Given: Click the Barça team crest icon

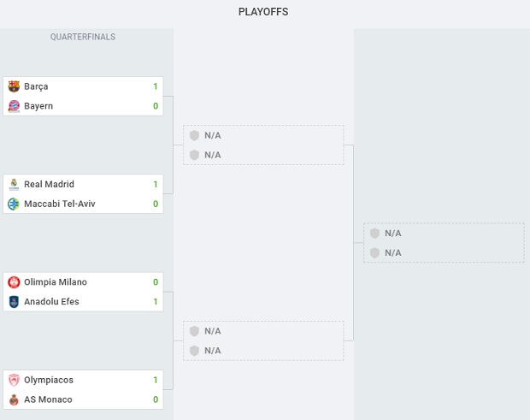Looking at the screenshot, I should [14, 86].
